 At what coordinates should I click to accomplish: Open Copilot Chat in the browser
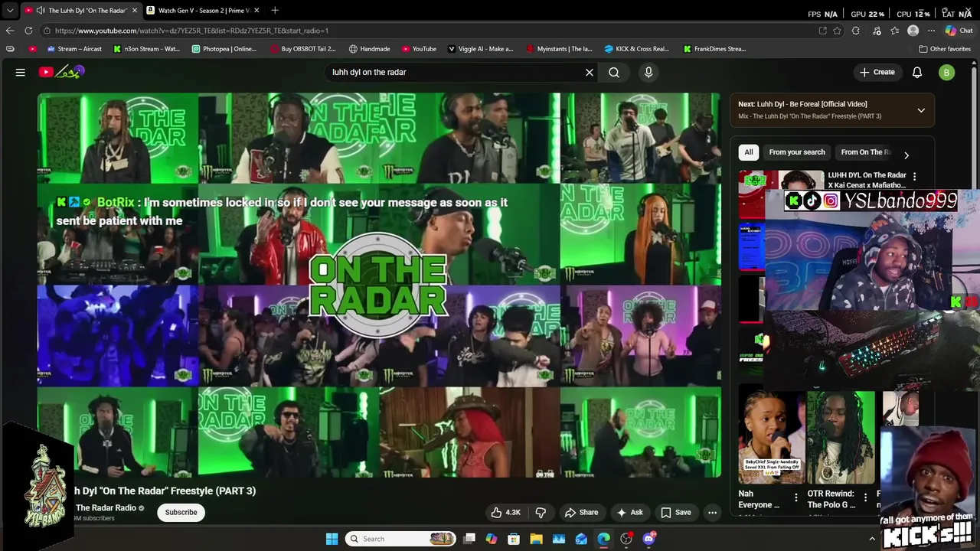959,31
